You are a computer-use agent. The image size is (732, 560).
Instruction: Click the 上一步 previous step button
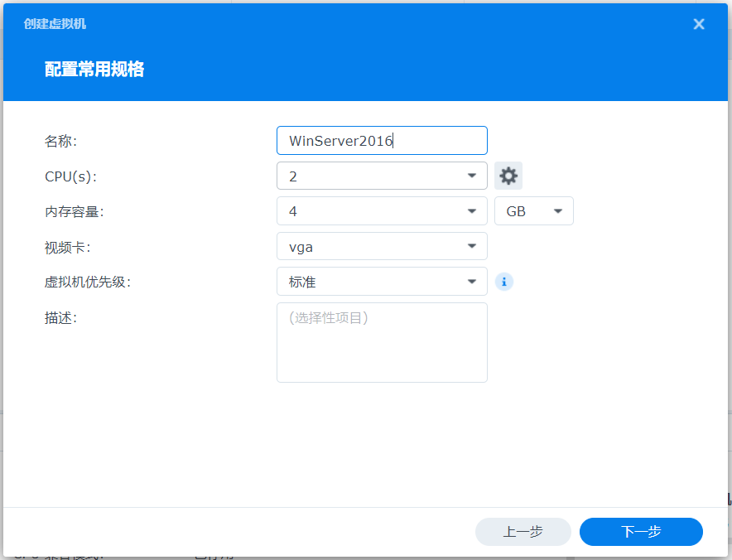tap(523, 532)
